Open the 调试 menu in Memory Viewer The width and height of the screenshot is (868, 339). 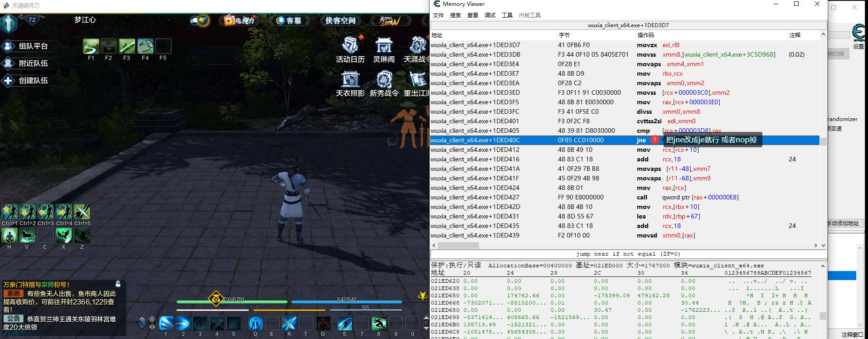click(490, 15)
